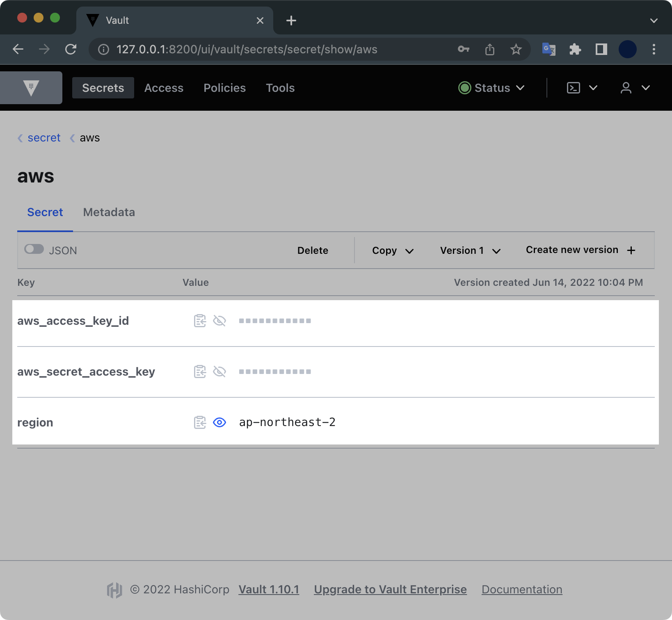Expand the Copy dropdown
This screenshot has width=672, height=620.
[392, 251]
